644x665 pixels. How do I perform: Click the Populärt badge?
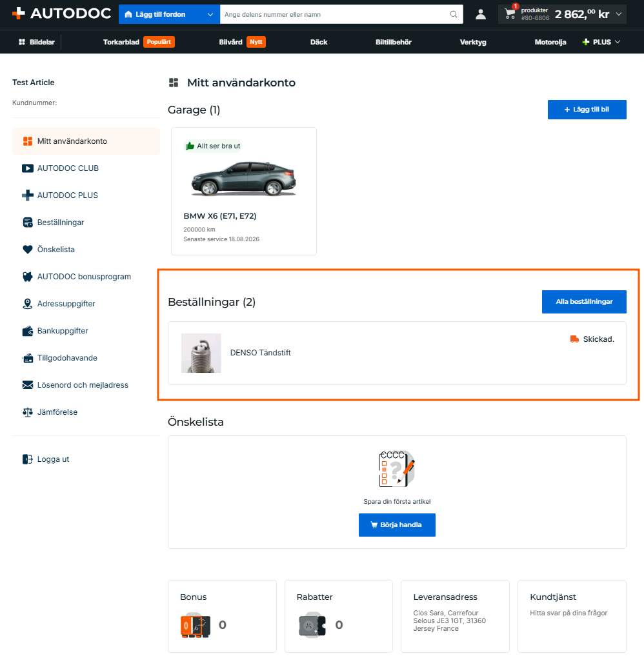click(159, 42)
